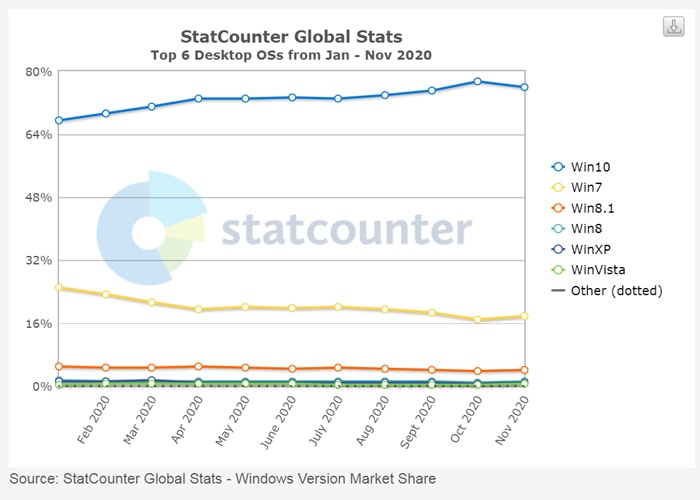Image resolution: width=700 pixels, height=500 pixels.
Task: Click the statcounter watermark logo icon
Action: (150, 229)
